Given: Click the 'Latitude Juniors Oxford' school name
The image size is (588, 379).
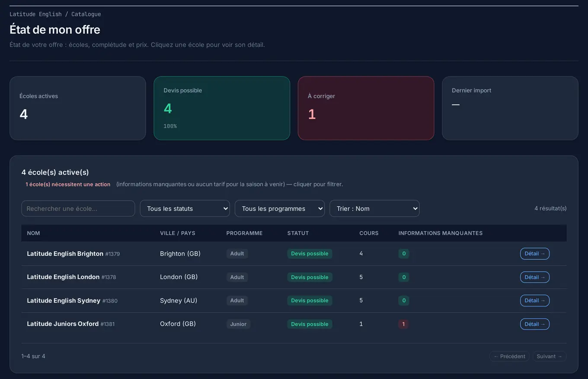Looking at the screenshot, I should click(63, 324).
